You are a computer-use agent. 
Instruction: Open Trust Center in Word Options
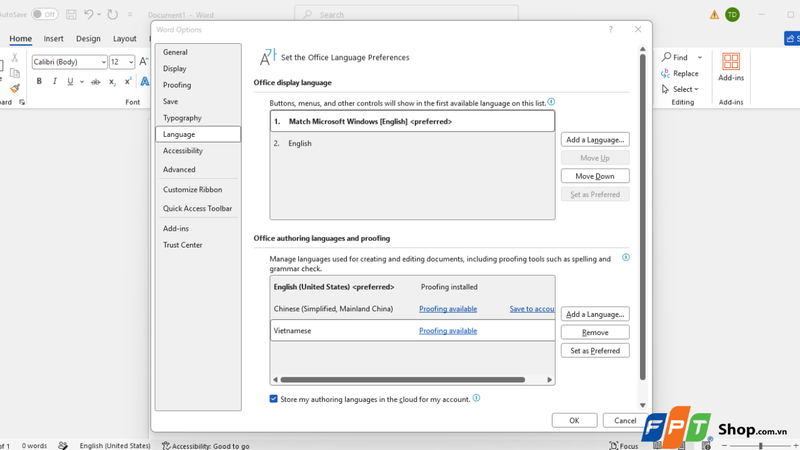point(198,245)
